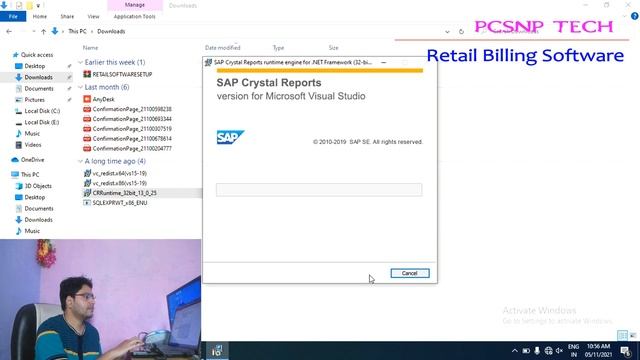This screenshot has height=360, width=640.
Task: Switch to the Home ribbon tab
Action: 40,16
